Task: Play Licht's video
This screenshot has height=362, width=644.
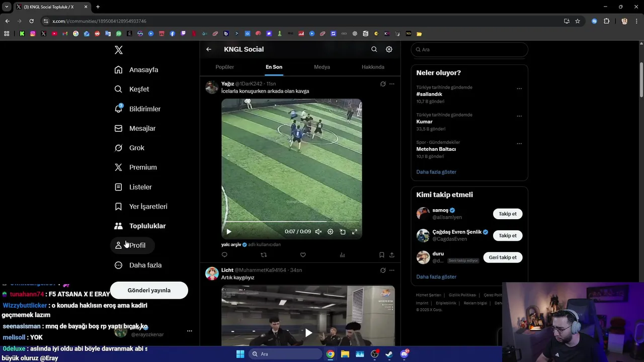Action: [x=308, y=333]
